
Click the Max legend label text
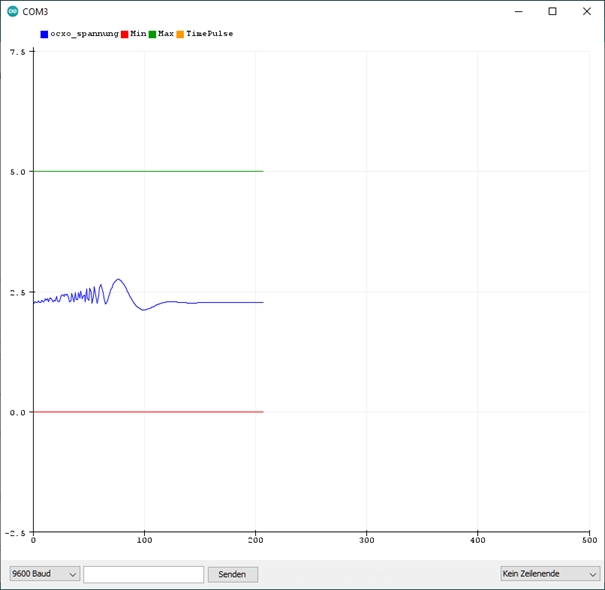(166, 34)
